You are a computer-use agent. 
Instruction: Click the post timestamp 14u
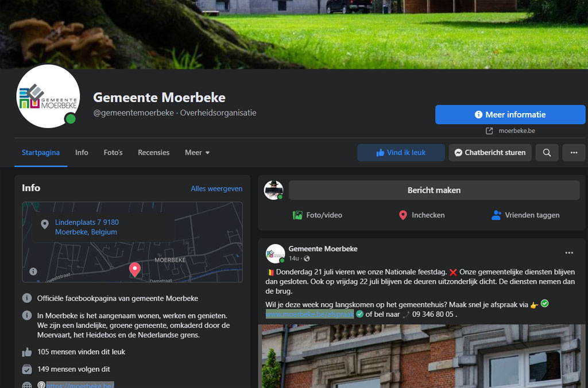point(293,258)
